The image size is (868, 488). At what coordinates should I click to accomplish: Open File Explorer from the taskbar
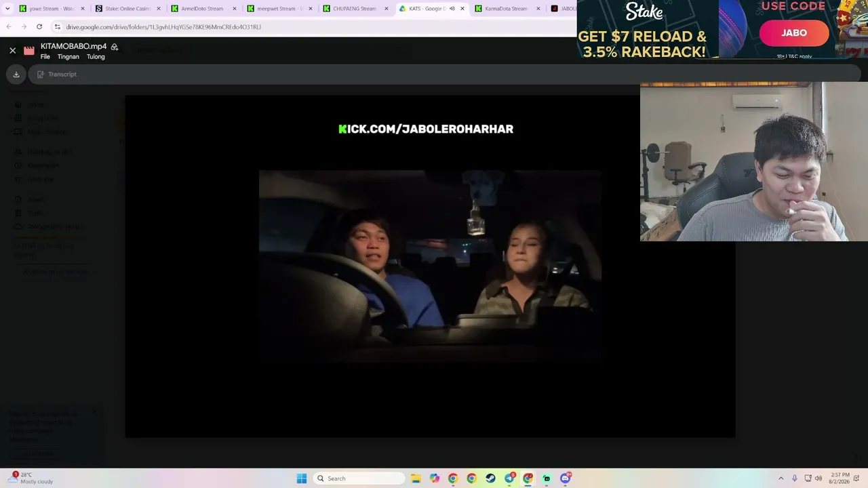pos(416,479)
